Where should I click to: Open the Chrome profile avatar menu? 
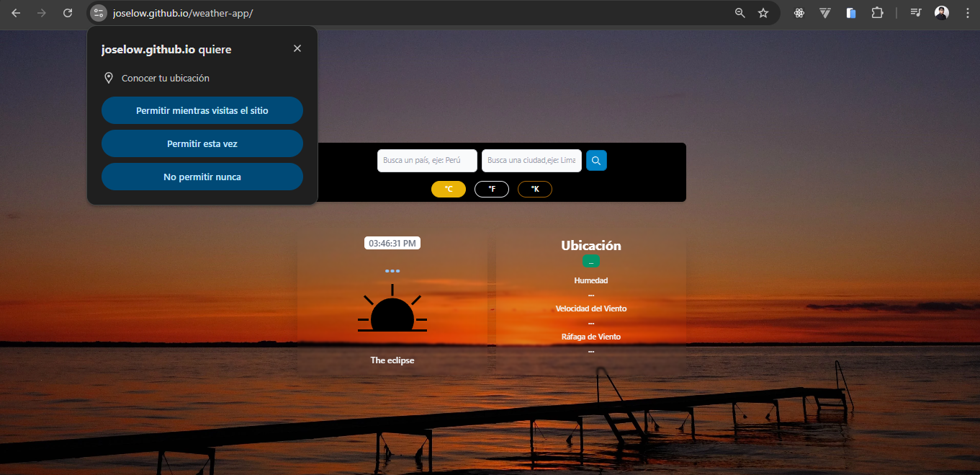tap(941, 13)
